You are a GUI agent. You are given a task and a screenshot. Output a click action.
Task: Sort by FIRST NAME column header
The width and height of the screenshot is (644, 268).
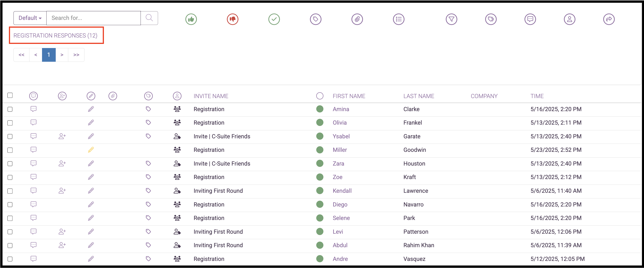(x=349, y=96)
